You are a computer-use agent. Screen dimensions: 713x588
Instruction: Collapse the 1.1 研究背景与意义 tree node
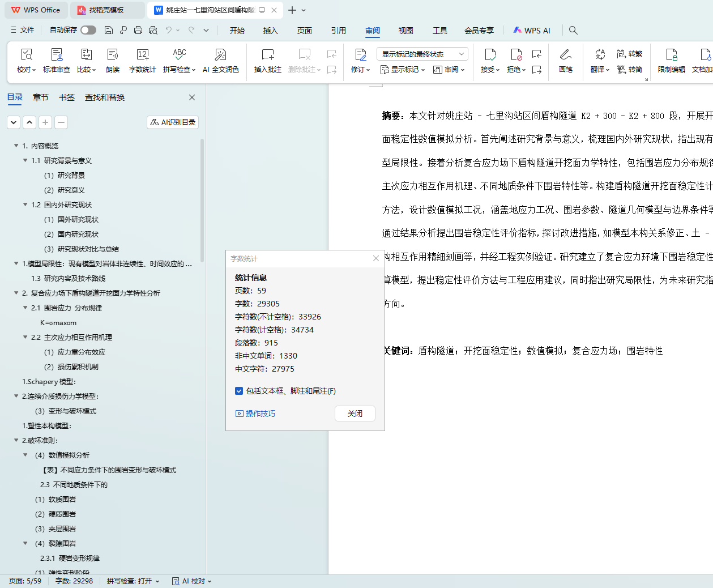coord(25,161)
